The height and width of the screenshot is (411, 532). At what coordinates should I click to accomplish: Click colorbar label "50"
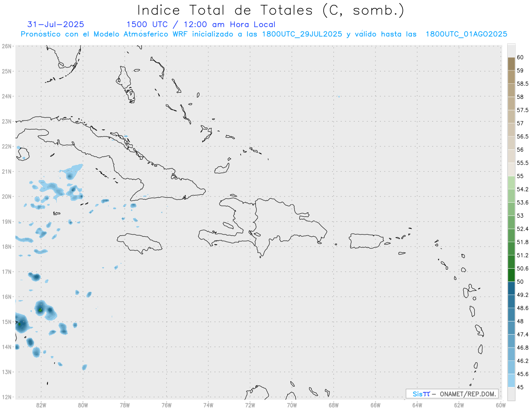pos(520,282)
